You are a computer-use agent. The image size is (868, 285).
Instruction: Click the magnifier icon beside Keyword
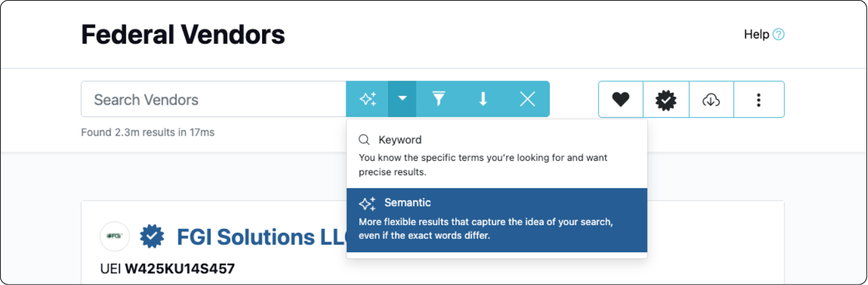pos(364,140)
